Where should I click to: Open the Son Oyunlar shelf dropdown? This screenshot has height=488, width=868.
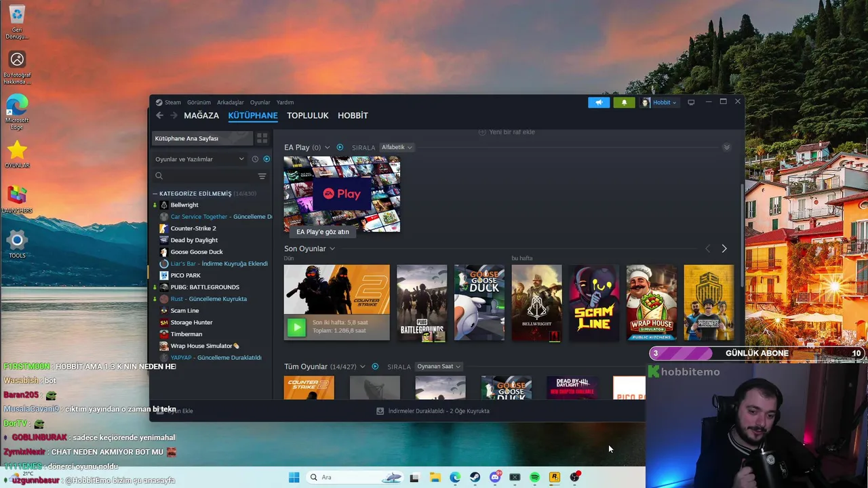pos(332,249)
